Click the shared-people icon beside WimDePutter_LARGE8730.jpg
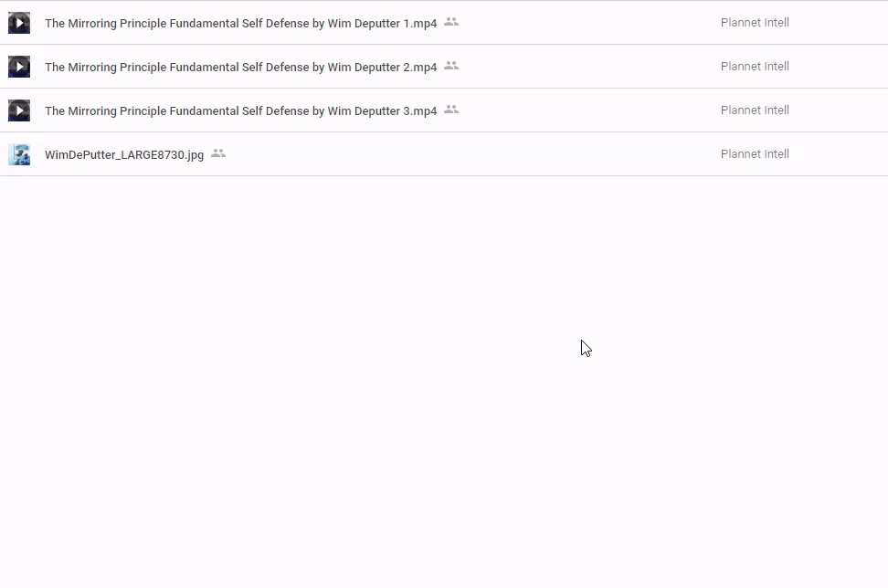The image size is (888, 588). 218,153
